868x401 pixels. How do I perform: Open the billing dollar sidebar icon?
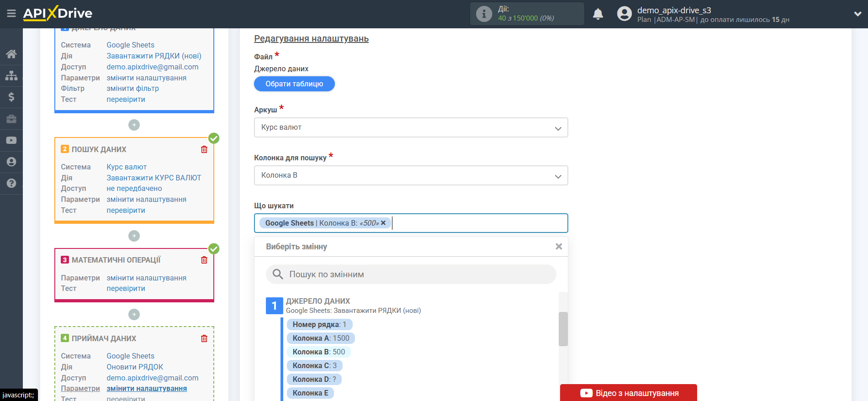click(x=11, y=97)
